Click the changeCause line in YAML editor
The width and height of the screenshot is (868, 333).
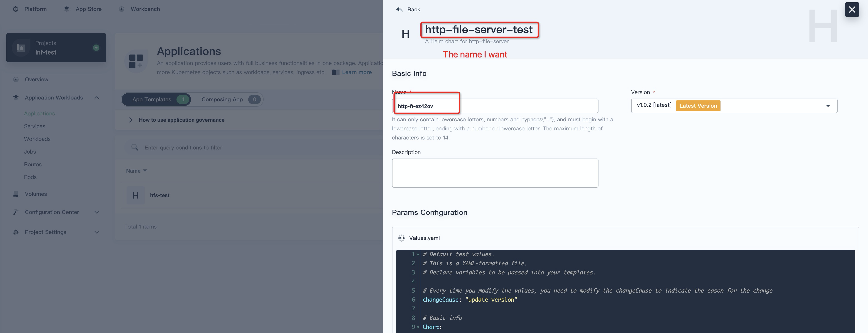click(470, 300)
